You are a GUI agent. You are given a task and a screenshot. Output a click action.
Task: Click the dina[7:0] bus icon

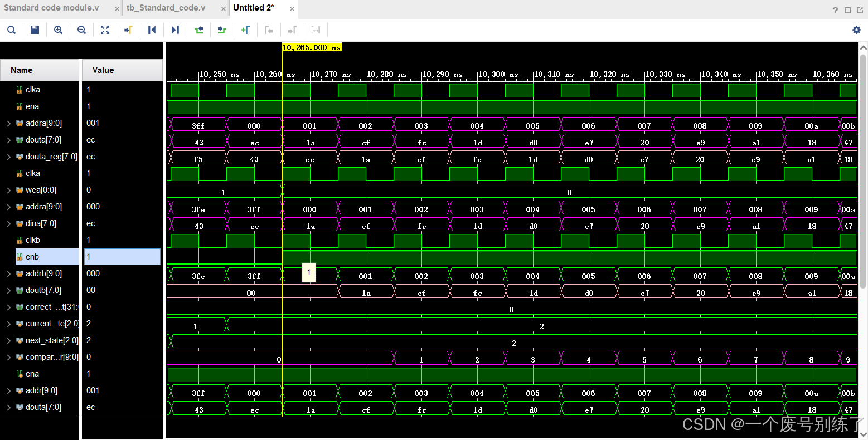click(x=20, y=223)
